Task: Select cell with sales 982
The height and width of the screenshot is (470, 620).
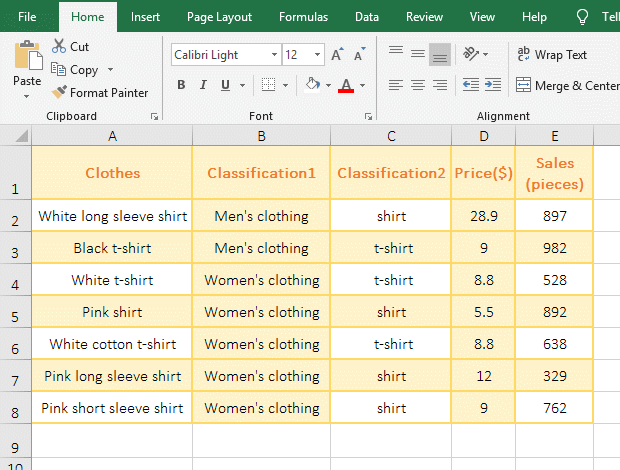Action: coord(554,248)
